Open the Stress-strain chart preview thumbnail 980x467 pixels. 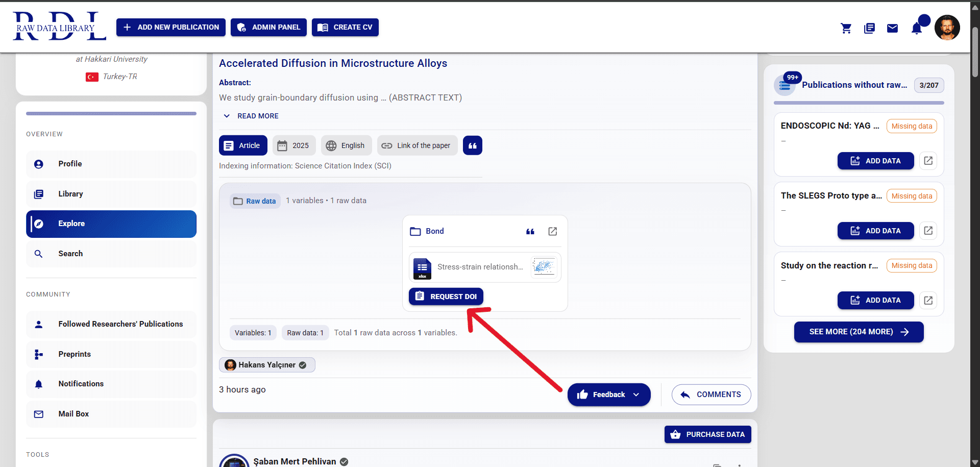[544, 266]
